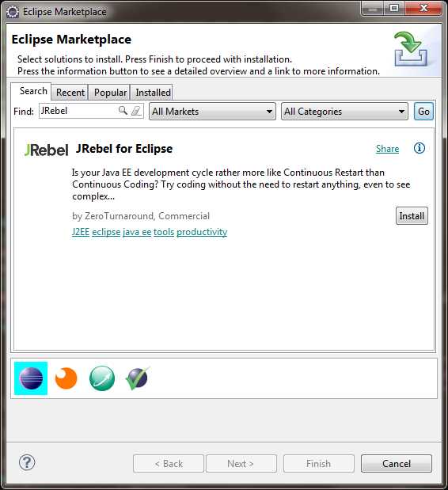Switch to the Installed tab
This screenshot has height=490, width=448.
coord(152,93)
